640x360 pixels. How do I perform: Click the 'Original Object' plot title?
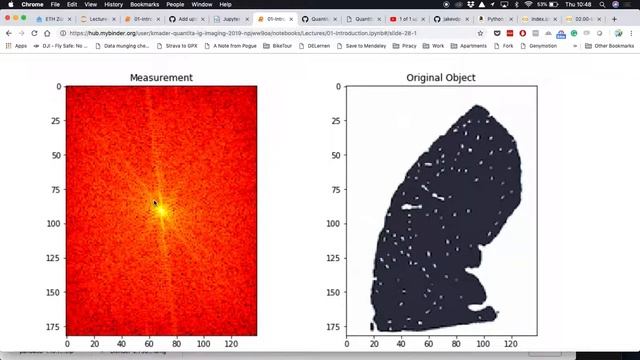click(441, 78)
